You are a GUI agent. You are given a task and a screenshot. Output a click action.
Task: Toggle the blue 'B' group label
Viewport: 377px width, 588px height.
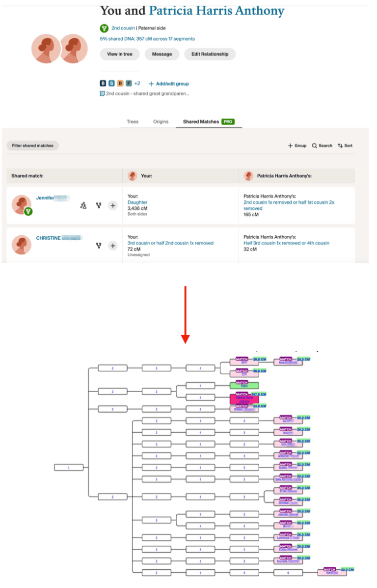(103, 83)
